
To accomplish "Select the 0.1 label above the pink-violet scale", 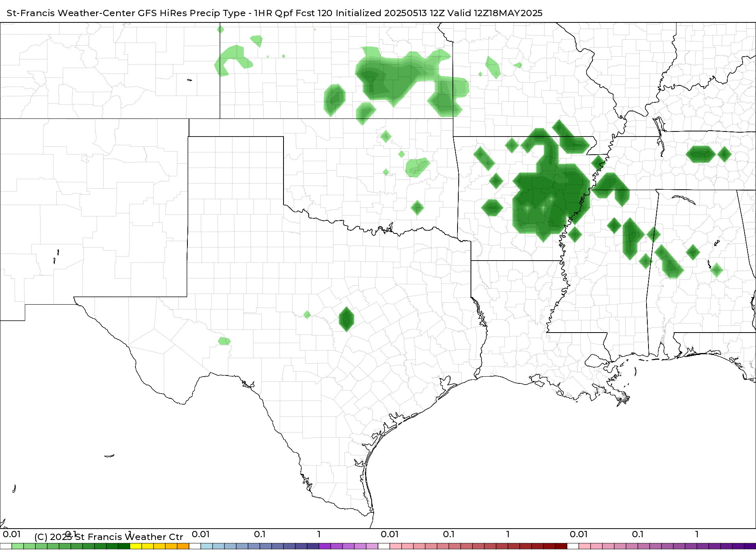I will tap(638, 534).
